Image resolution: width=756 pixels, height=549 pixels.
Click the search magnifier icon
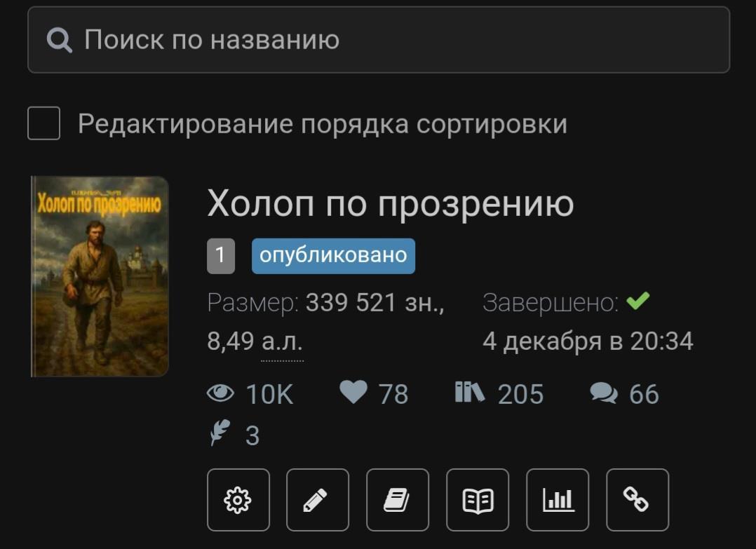[x=60, y=40]
